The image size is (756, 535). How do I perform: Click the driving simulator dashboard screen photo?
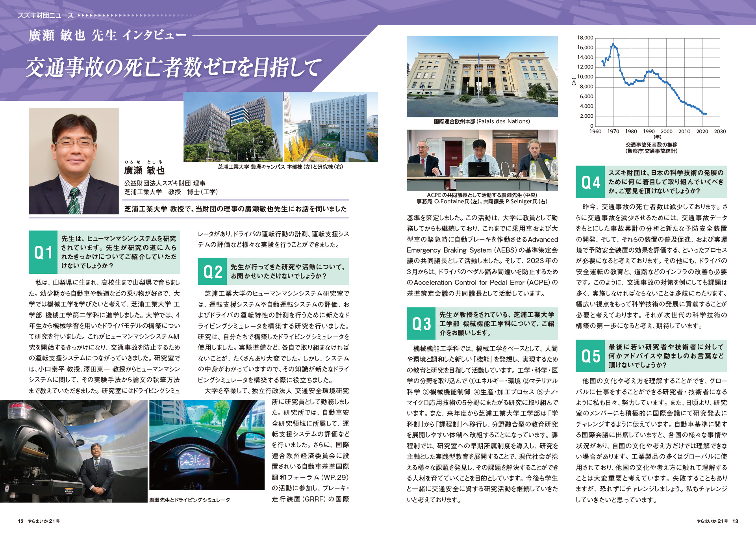207,444
